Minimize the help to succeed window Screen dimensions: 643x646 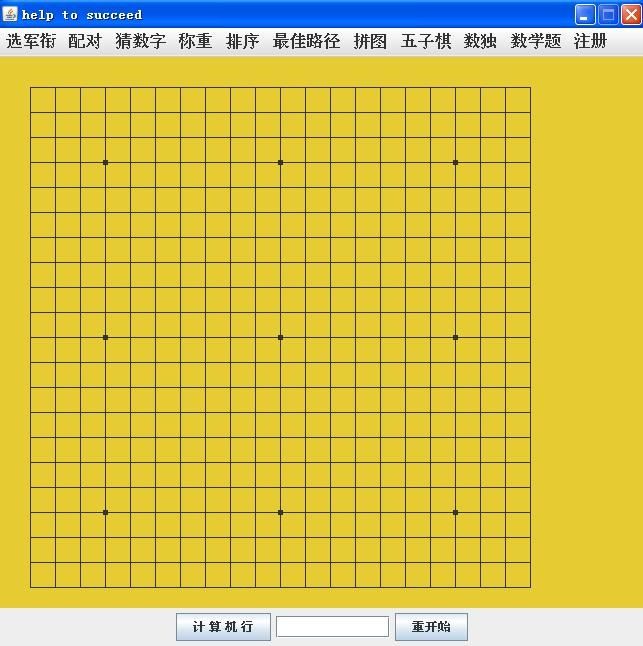click(x=585, y=15)
